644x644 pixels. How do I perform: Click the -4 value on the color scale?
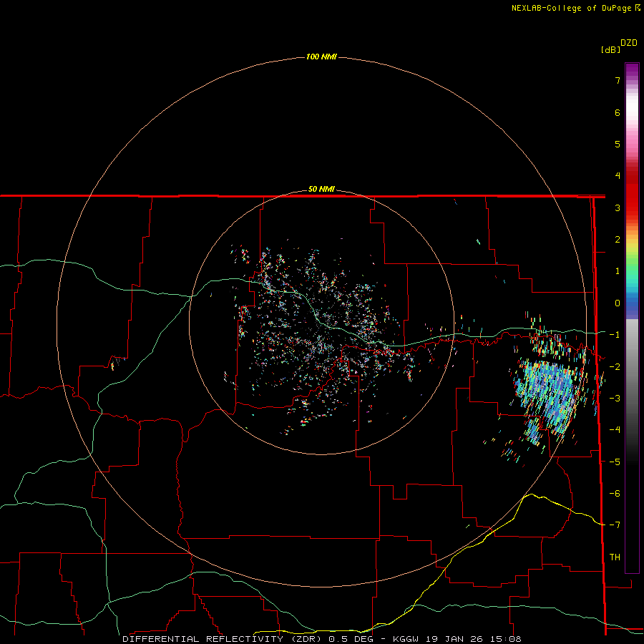615,430
